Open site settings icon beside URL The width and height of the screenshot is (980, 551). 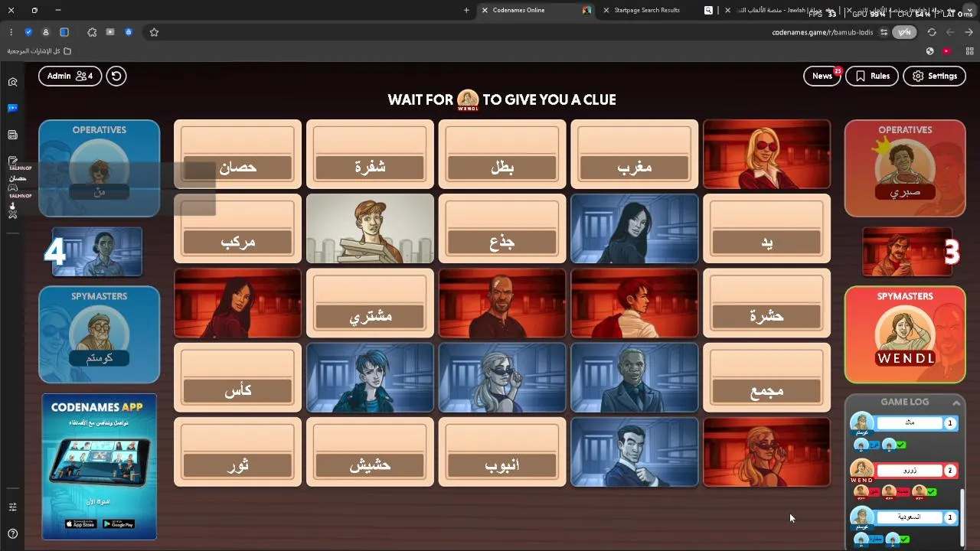point(884,32)
